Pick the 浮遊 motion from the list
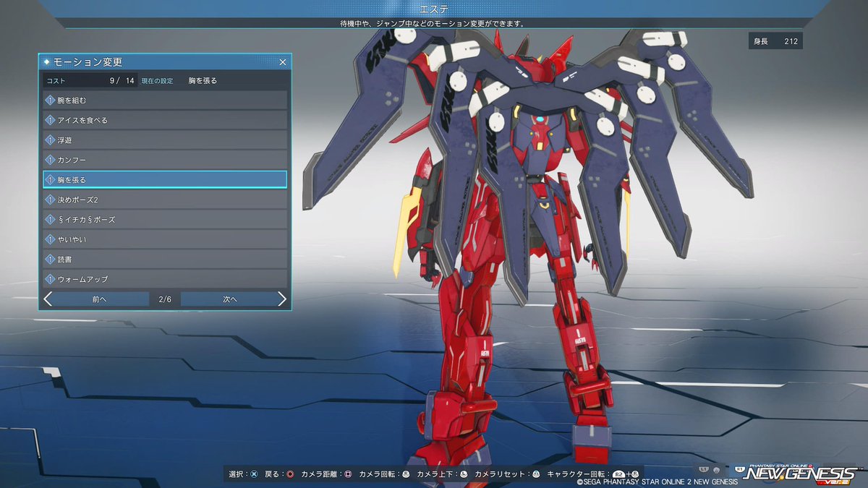868x488 pixels. (165, 140)
